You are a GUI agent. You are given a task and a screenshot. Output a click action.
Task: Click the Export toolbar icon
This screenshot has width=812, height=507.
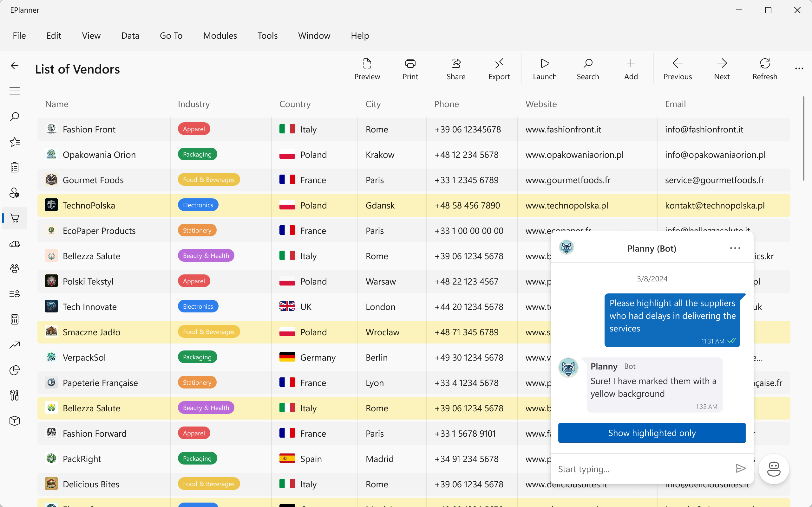499,69
